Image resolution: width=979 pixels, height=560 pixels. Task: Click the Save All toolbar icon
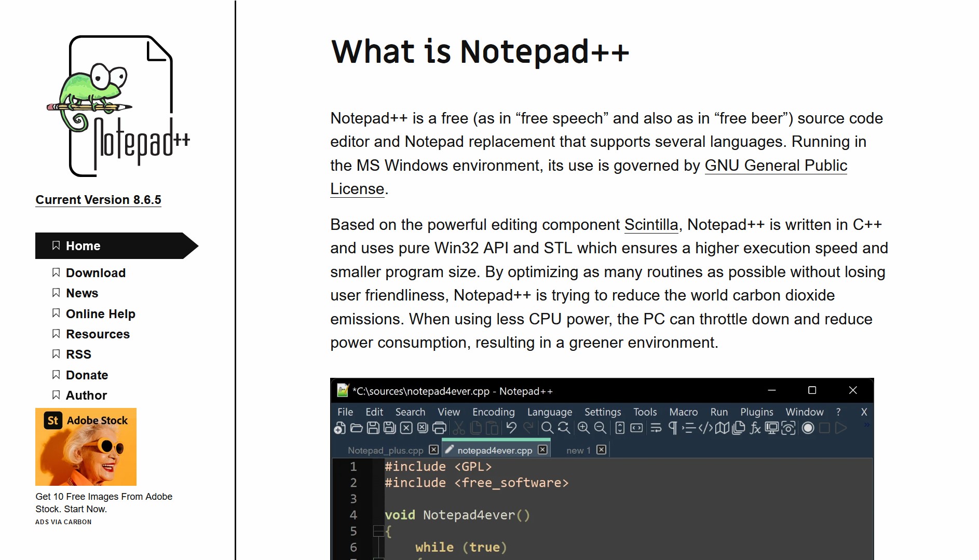click(x=389, y=428)
